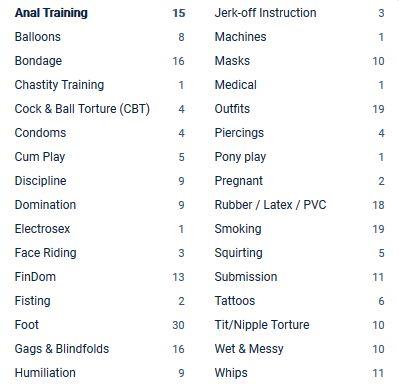
Task: Select the Gags & Blindfolds category
Action: pos(62,349)
